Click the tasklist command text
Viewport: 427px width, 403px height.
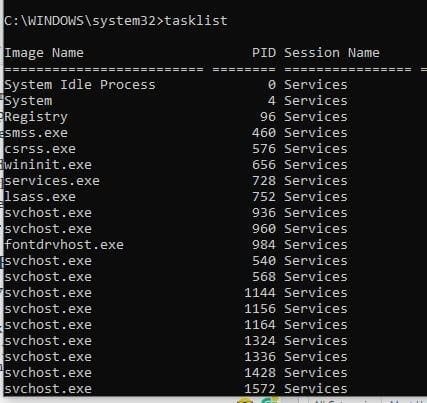click(196, 21)
